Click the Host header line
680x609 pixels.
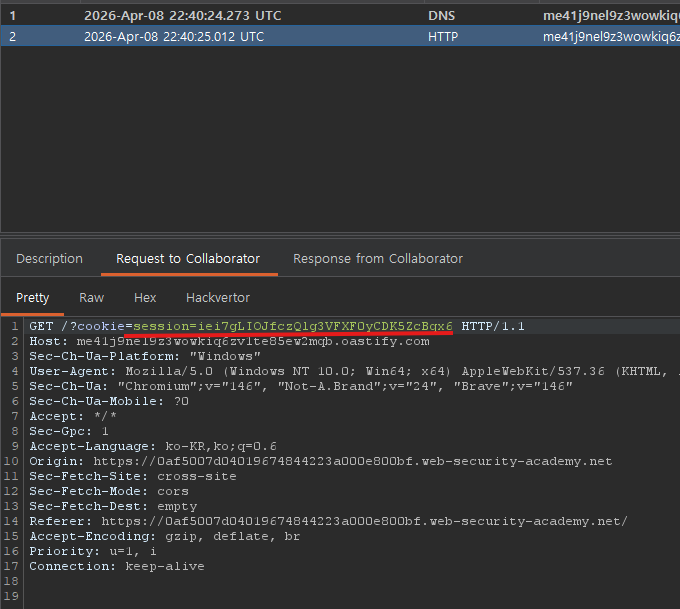pos(229,341)
